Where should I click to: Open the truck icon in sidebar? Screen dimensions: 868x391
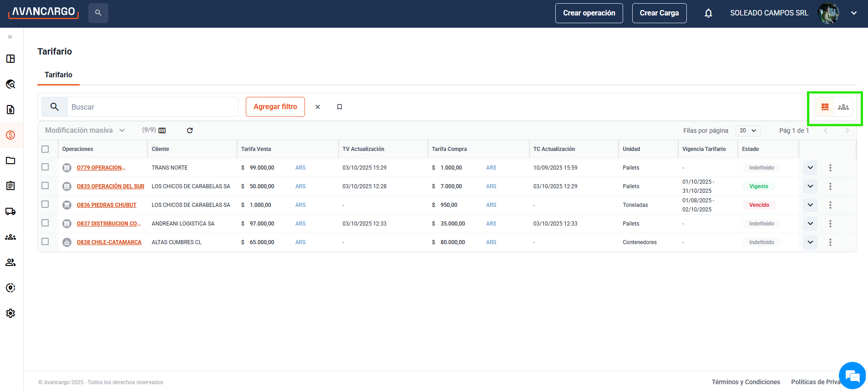coord(10,211)
